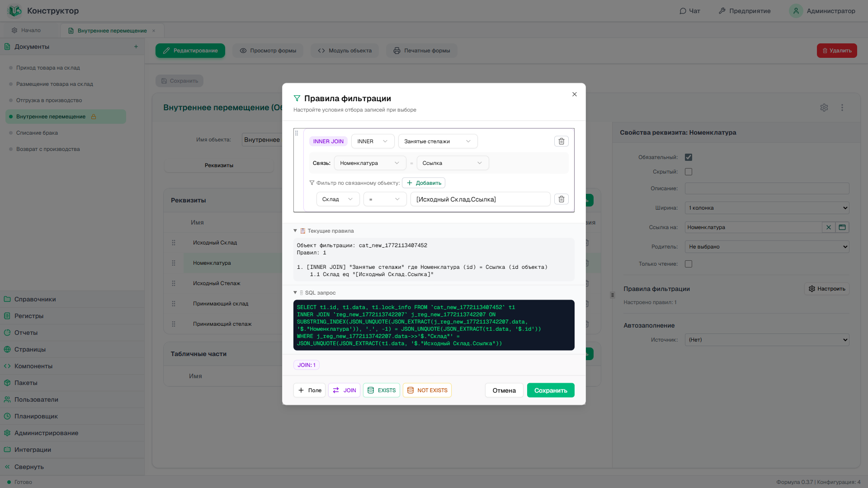
Task: Enable the Скрытый checkbox
Action: coord(688,172)
